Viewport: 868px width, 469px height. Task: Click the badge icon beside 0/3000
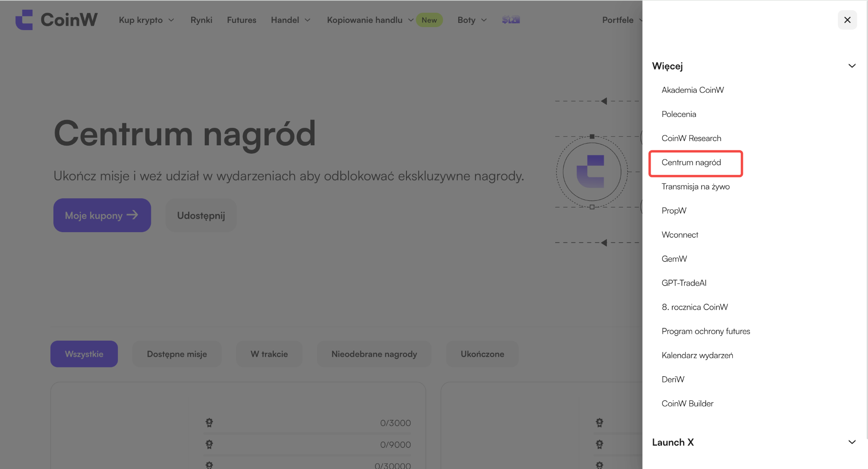tap(209, 422)
